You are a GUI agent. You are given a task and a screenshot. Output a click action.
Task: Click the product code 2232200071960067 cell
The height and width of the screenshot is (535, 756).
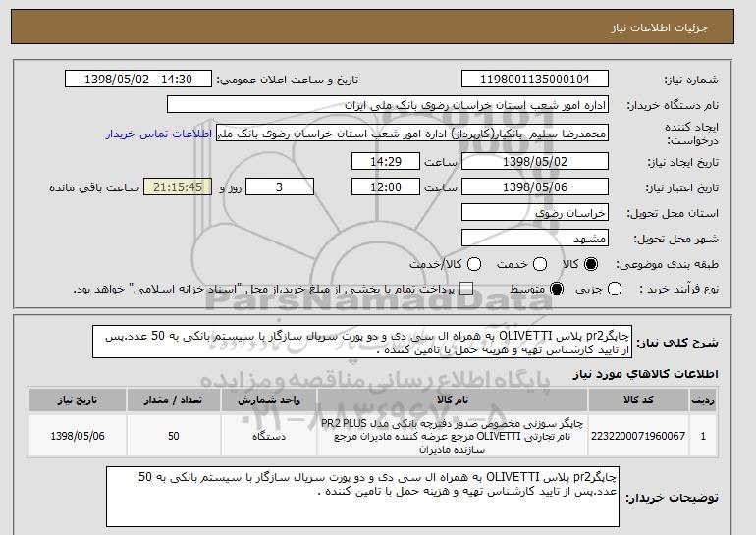tap(638, 436)
